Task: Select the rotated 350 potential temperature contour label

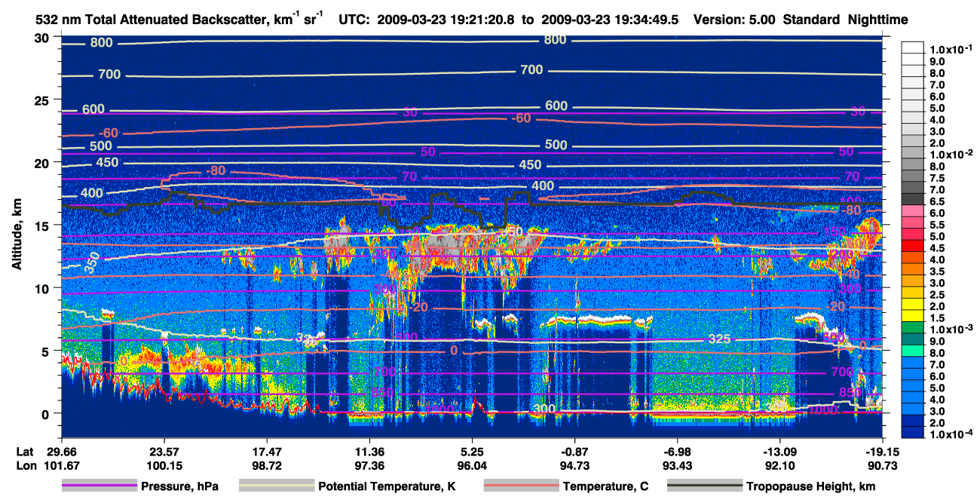Action: pyautogui.click(x=92, y=262)
